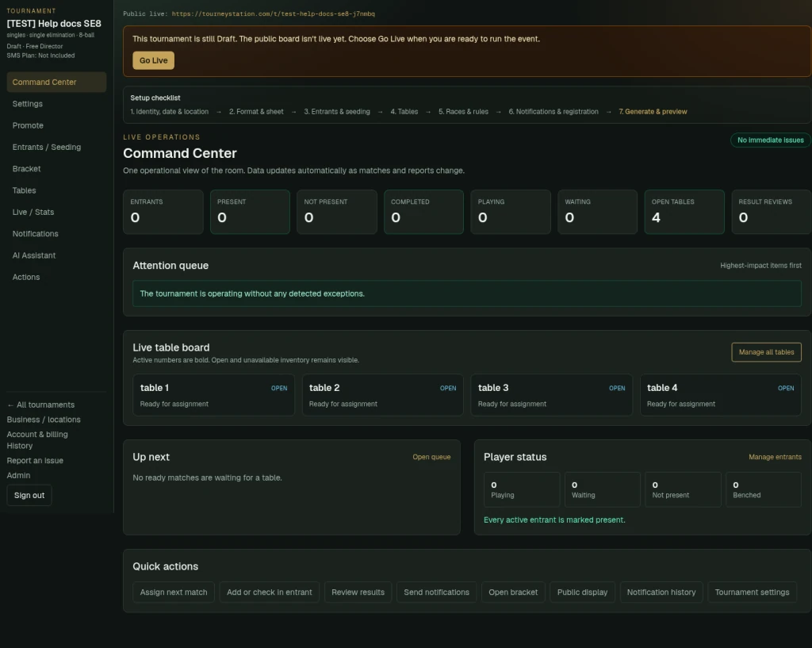Open checklist step Entrants & seeding
812x648 pixels.
[337, 111]
